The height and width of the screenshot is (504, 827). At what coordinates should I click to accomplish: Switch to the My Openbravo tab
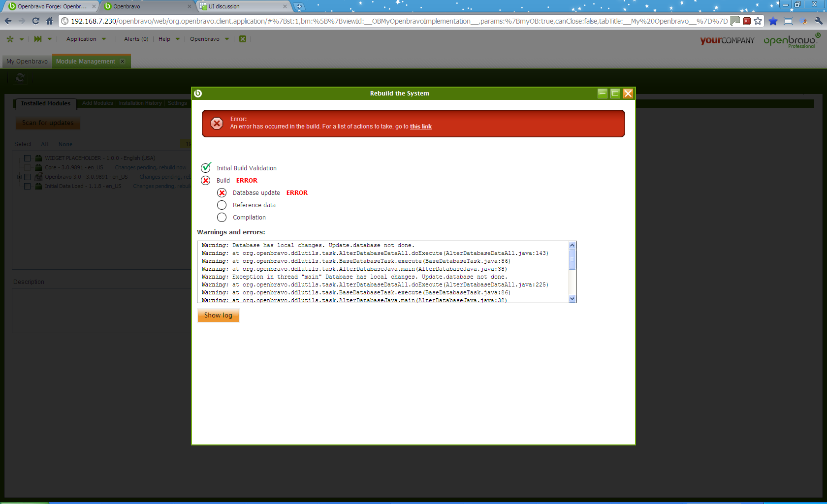(27, 62)
